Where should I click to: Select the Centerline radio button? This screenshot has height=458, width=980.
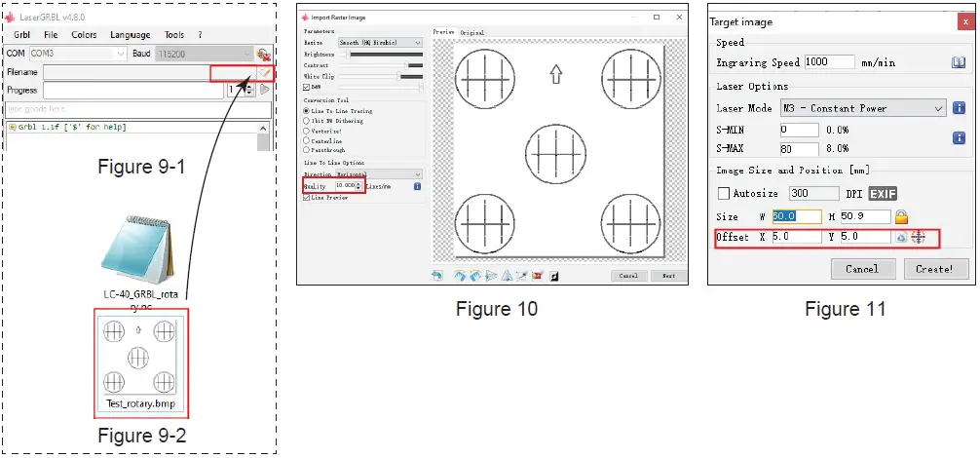tap(306, 140)
